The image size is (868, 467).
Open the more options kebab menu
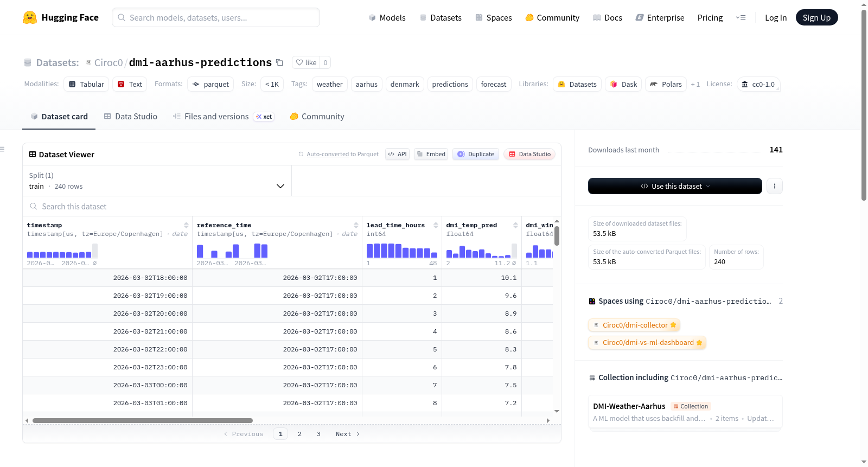774,186
